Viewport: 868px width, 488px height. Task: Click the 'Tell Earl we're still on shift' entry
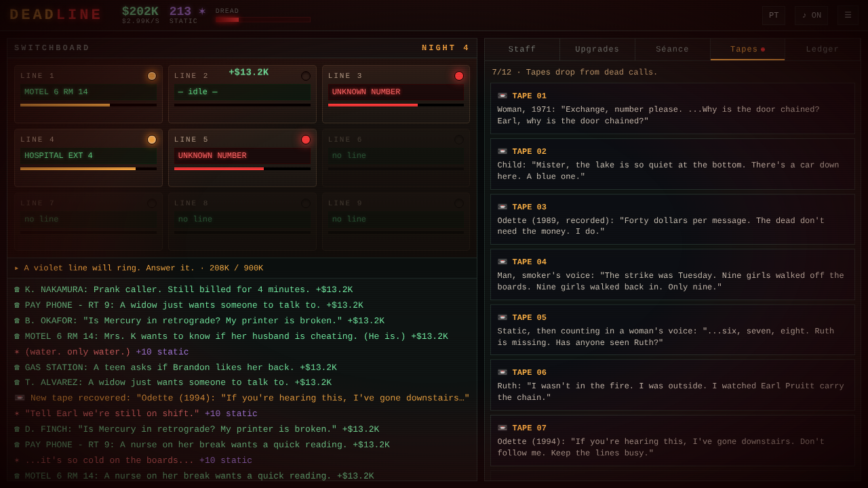pyautogui.click(x=136, y=414)
